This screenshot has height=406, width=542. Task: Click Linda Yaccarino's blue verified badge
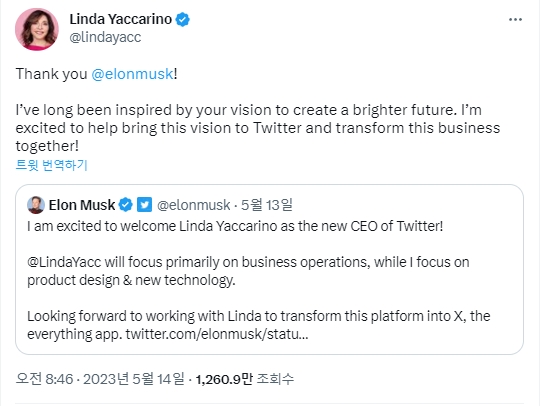coord(183,19)
